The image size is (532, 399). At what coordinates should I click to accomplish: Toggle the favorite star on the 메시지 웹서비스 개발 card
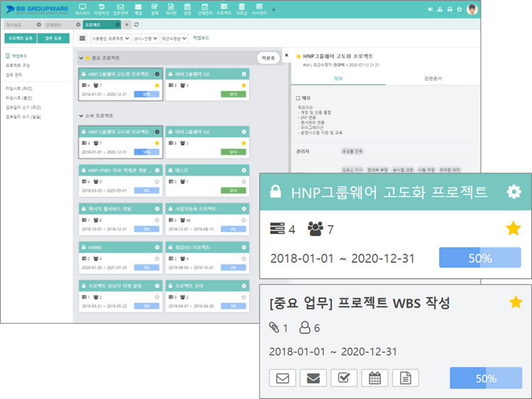pos(157,220)
